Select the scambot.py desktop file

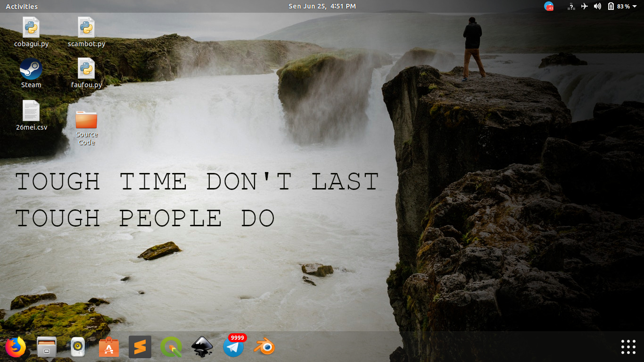[86, 32]
